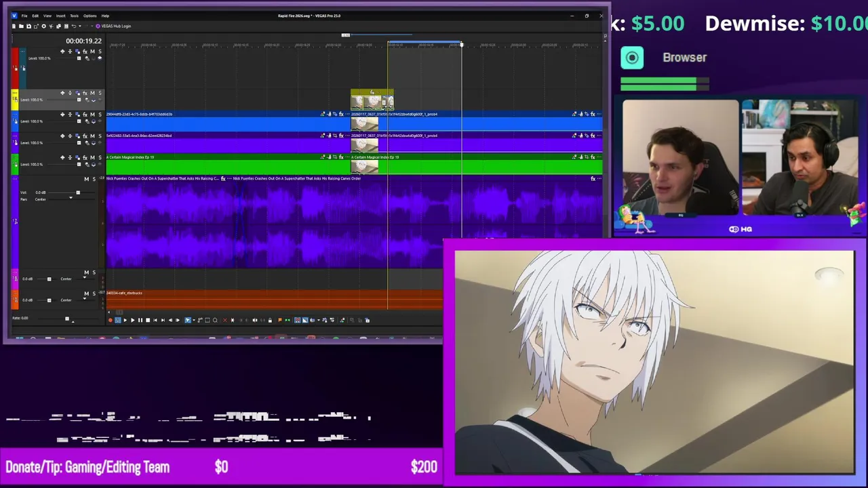Click the red Delete X icon
This screenshot has height=488, width=868.
tap(225, 320)
